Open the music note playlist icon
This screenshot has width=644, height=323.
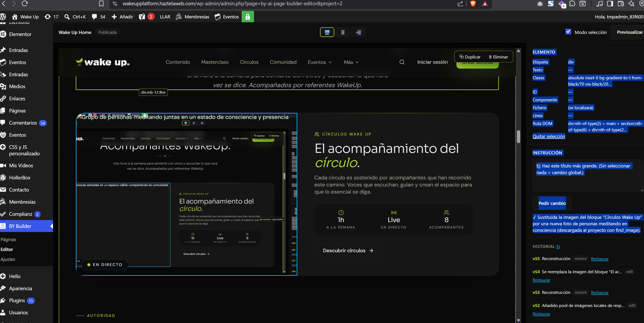[599, 3]
